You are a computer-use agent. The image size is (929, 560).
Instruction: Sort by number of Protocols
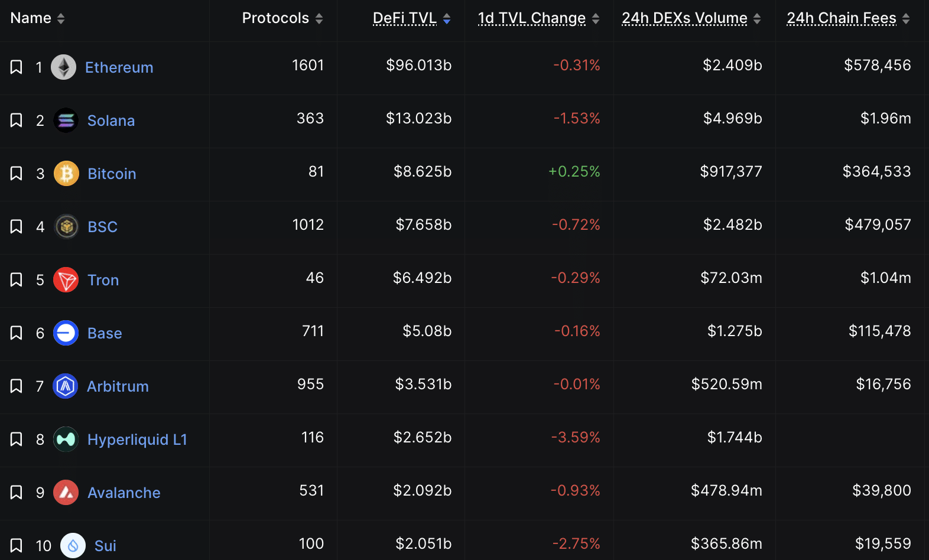tap(275, 18)
